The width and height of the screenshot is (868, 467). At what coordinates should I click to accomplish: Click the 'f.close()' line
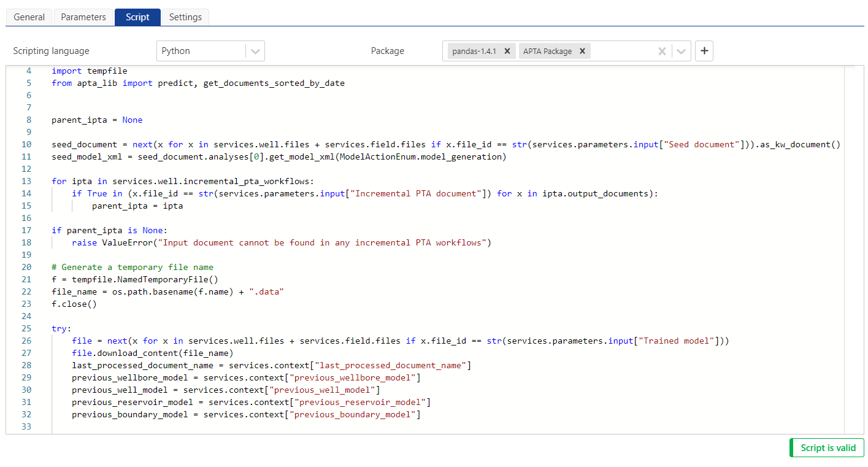(74, 304)
